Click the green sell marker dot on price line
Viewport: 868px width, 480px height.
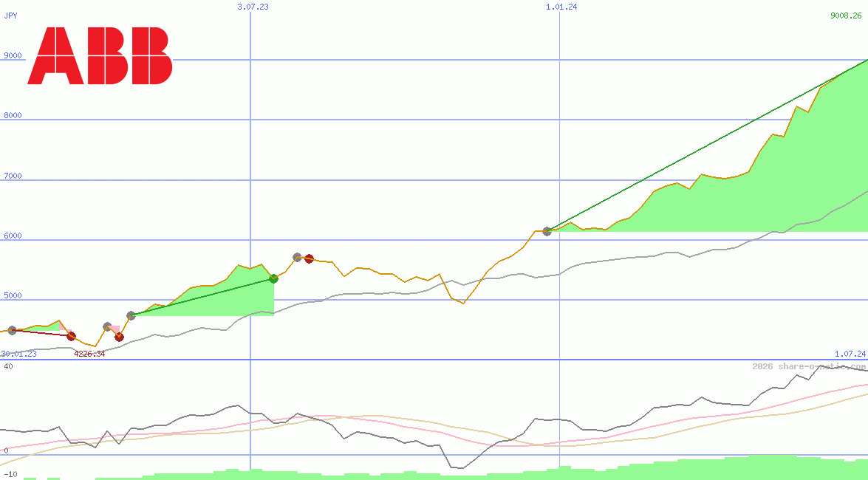pos(273,278)
